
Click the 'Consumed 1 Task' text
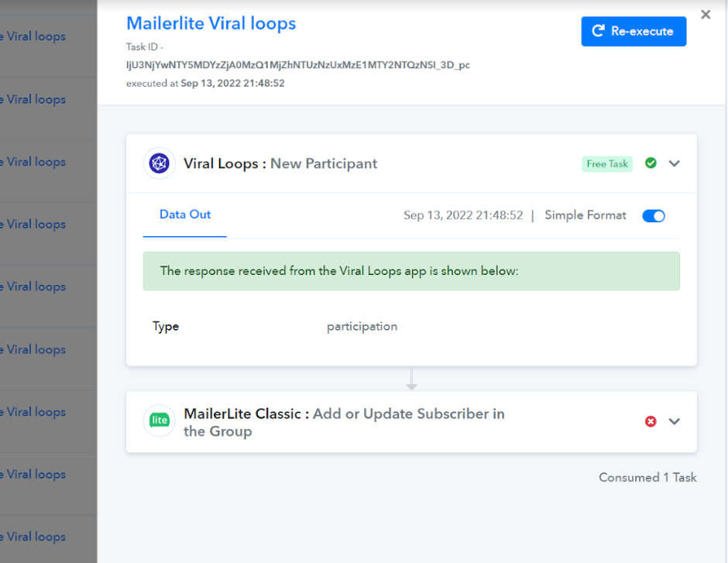pyautogui.click(x=647, y=477)
